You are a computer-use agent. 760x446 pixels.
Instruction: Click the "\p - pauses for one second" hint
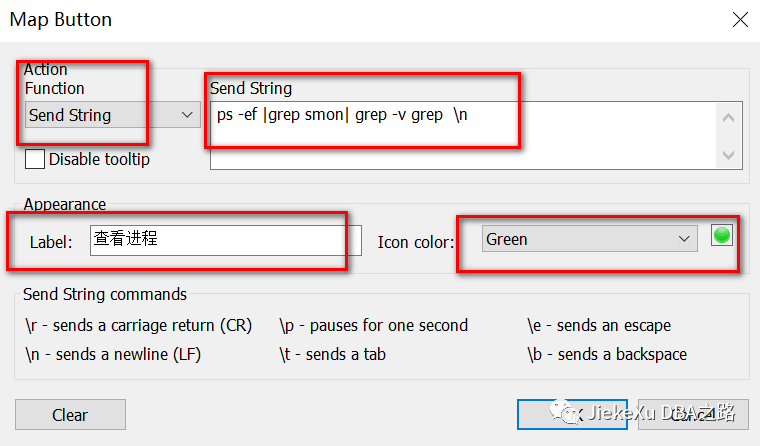(374, 326)
